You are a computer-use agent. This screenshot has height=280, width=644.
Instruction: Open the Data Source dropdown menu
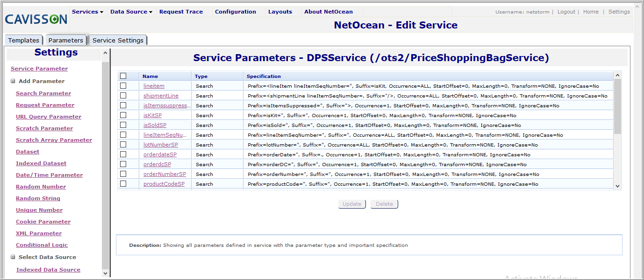pyautogui.click(x=131, y=12)
